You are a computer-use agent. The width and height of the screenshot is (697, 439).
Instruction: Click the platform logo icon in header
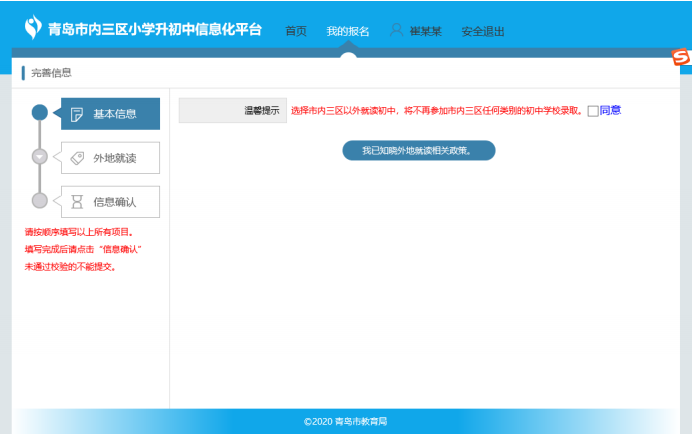pos(32,27)
